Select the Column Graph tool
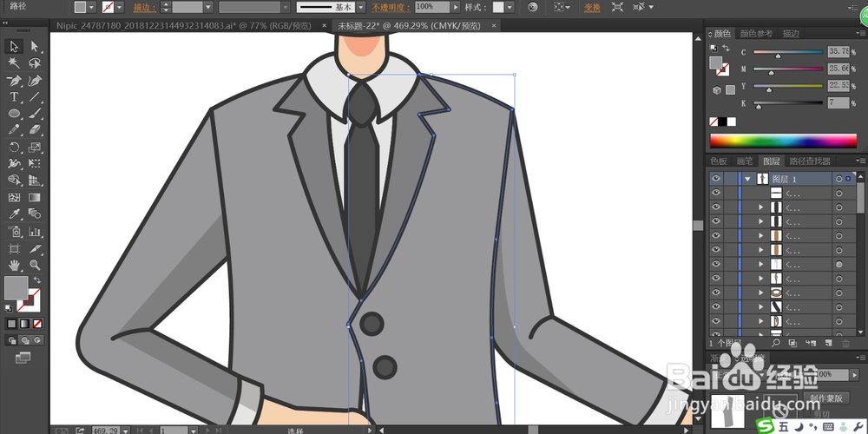This screenshot has width=868, height=434. coord(35,232)
